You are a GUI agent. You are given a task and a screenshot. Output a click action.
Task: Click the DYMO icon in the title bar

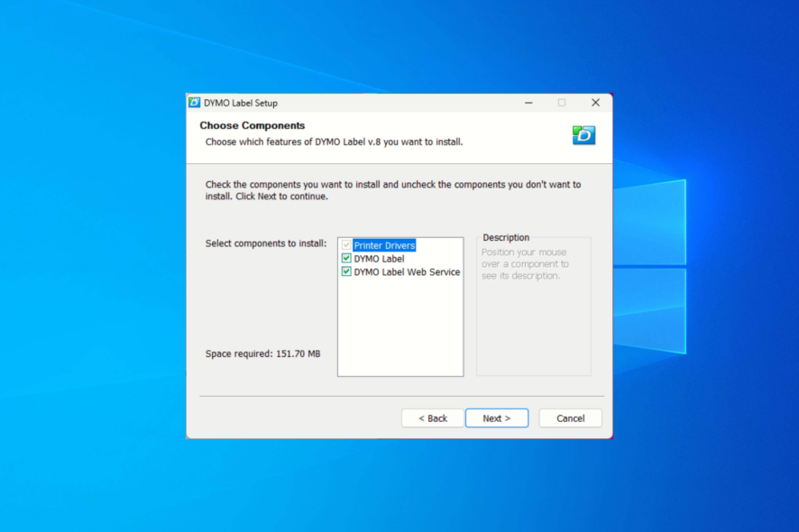pos(194,103)
